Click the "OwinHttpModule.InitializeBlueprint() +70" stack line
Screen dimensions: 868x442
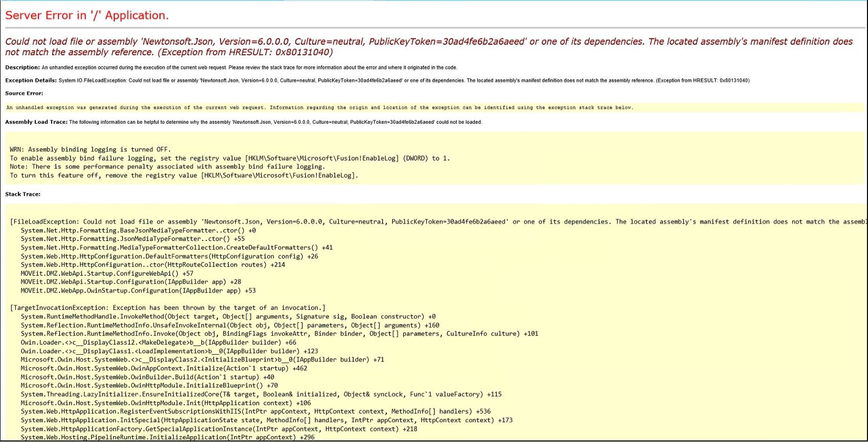coord(149,386)
